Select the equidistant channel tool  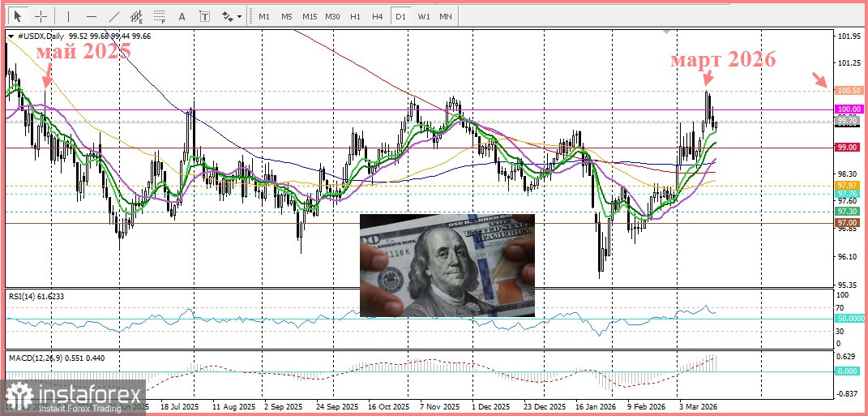pos(137,16)
